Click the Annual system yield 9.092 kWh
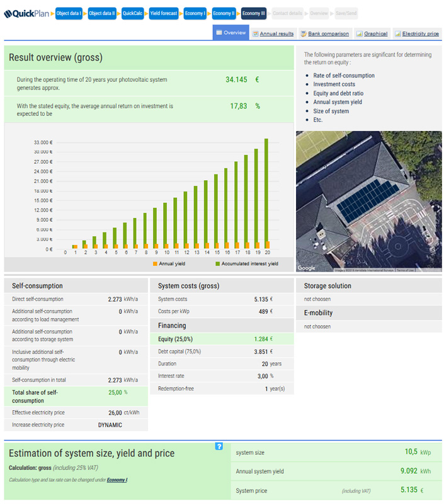This screenshot has width=444, height=504. pos(416,471)
